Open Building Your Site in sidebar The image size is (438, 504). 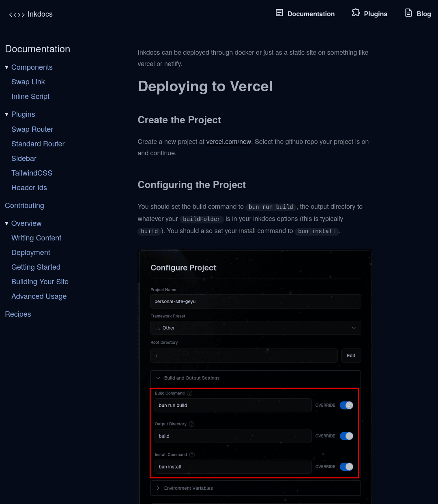point(40,282)
